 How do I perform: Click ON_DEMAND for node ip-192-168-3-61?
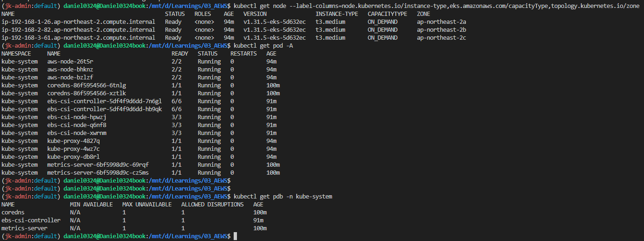[x=383, y=38]
